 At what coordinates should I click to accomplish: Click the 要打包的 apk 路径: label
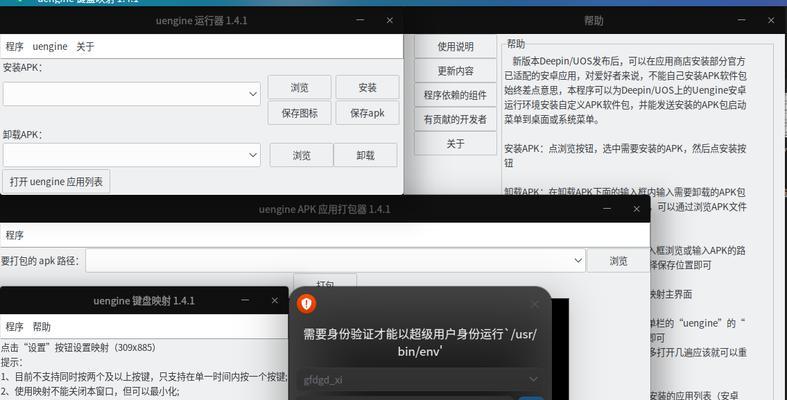pyautogui.click(x=40, y=260)
